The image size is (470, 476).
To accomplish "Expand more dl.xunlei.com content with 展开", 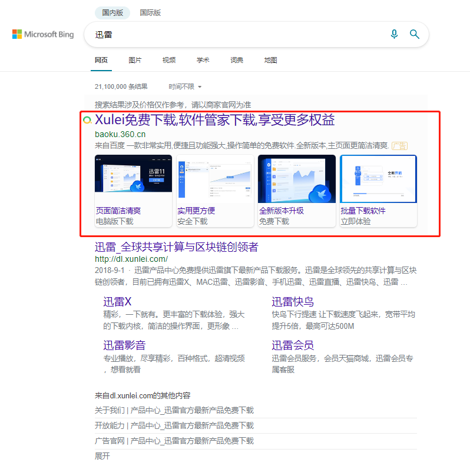I will pyautogui.click(x=102, y=456).
